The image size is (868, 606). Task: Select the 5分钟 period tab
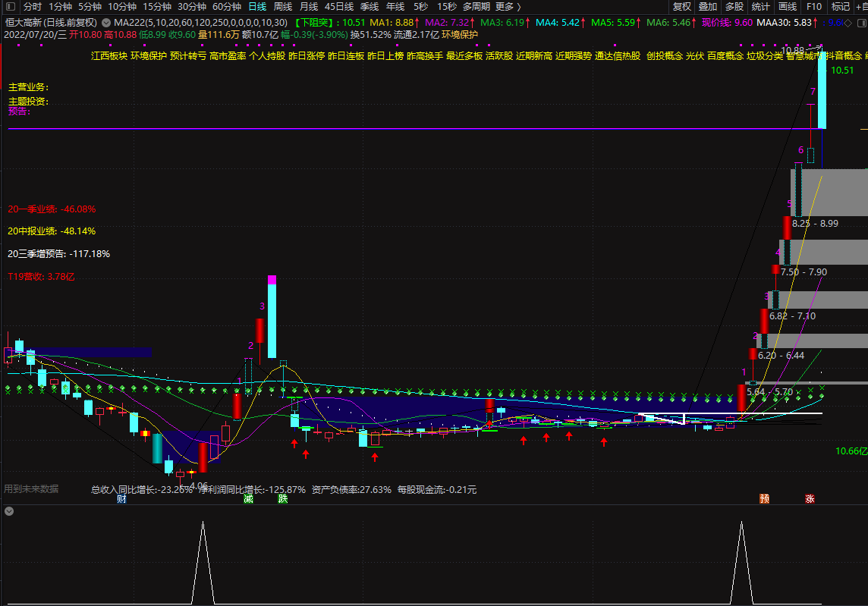[x=90, y=7]
